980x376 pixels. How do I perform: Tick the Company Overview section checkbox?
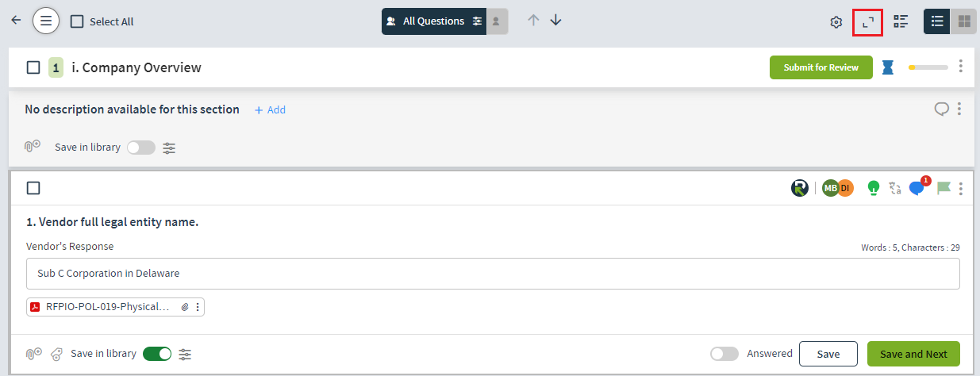(33, 67)
